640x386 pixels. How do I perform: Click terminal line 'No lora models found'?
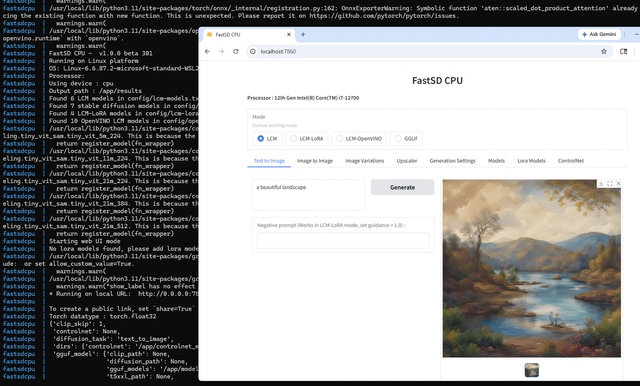click(x=124, y=248)
